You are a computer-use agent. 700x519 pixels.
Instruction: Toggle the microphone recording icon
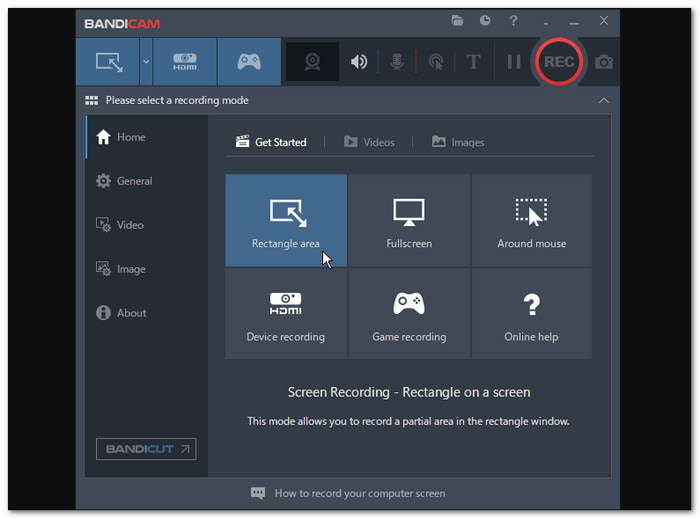click(x=397, y=62)
